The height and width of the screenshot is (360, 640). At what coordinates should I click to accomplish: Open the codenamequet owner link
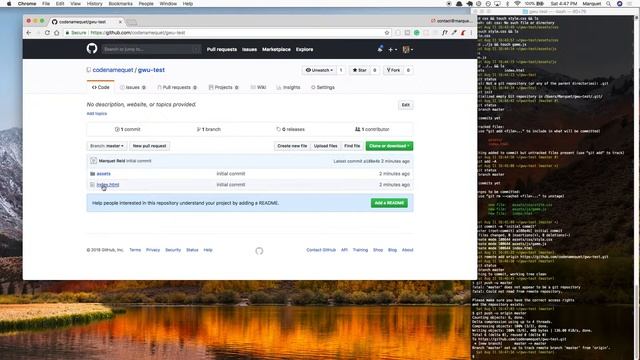(x=113, y=70)
